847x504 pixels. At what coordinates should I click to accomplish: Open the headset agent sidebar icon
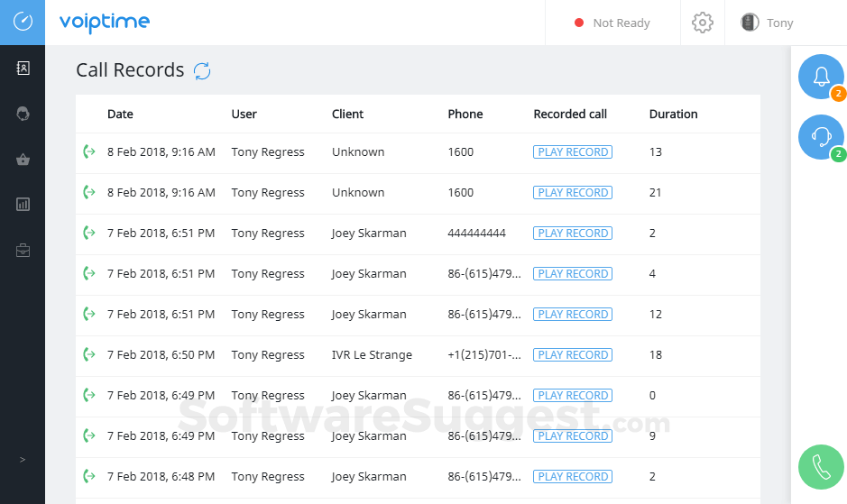[x=23, y=114]
